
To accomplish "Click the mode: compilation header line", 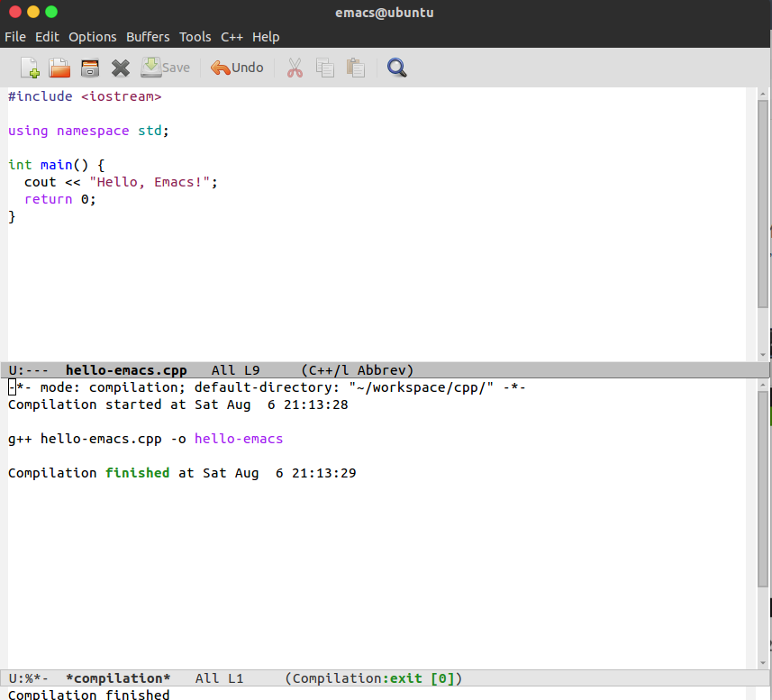I will pos(267,387).
